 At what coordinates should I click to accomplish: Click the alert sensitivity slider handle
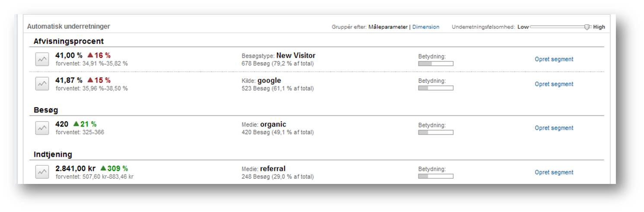point(587,27)
